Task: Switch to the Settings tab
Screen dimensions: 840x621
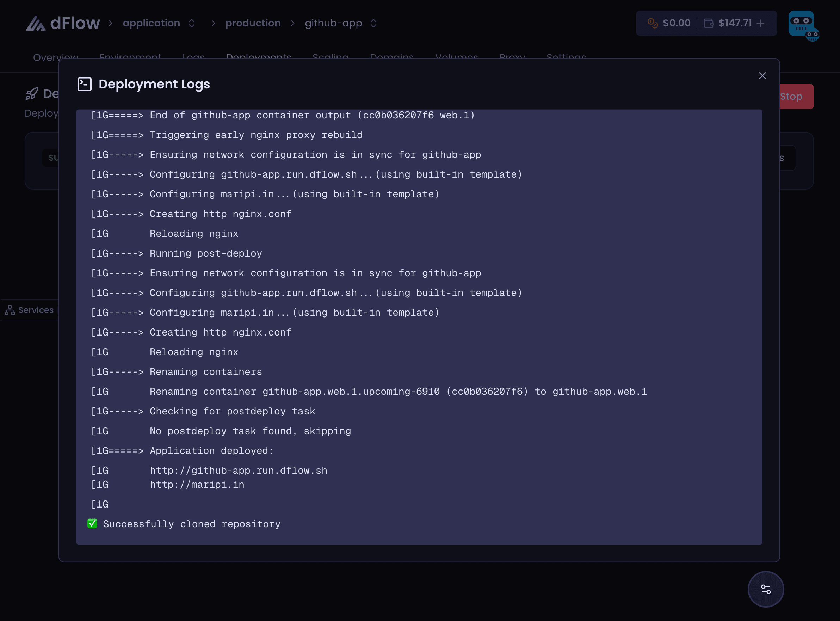Action: [566, 57]
